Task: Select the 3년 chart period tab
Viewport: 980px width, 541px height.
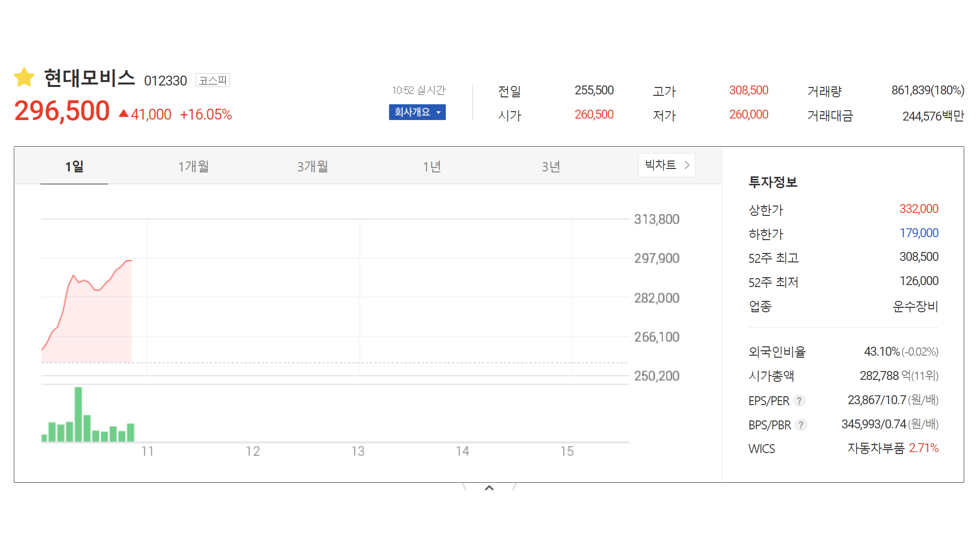Action: 550,166
